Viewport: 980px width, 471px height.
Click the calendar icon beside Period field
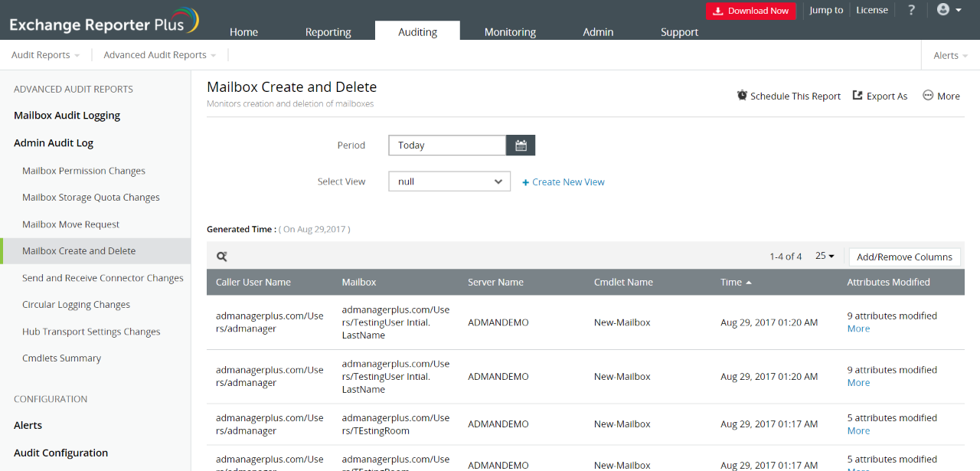point(521,146)
